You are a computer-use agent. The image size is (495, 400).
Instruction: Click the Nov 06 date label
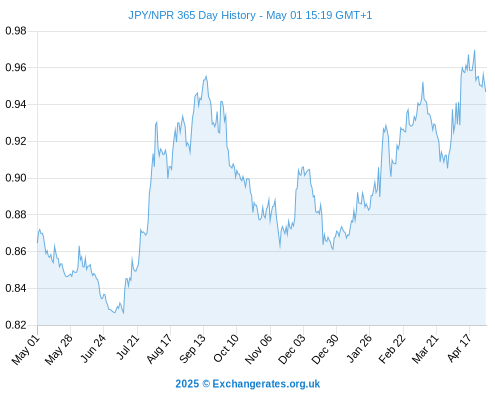click(258, 350)
